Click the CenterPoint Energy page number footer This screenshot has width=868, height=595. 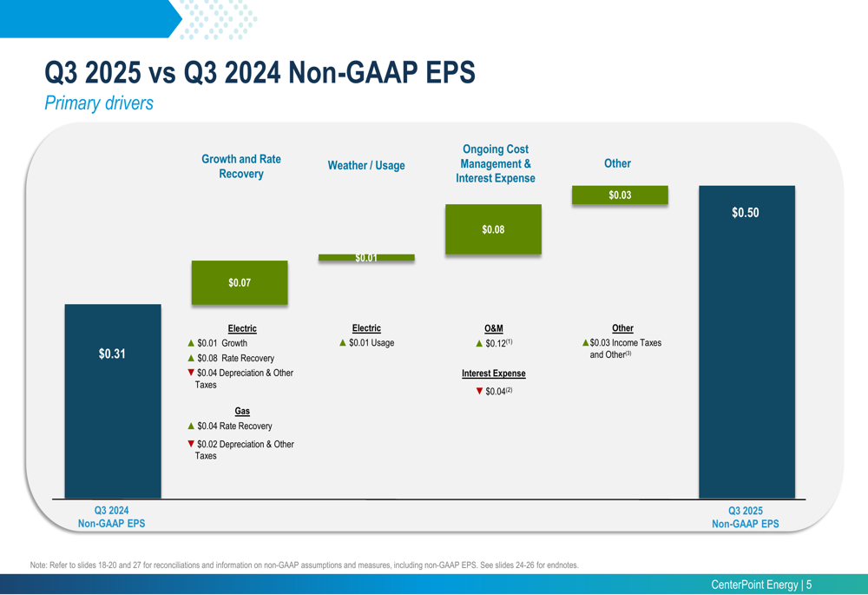761,585
